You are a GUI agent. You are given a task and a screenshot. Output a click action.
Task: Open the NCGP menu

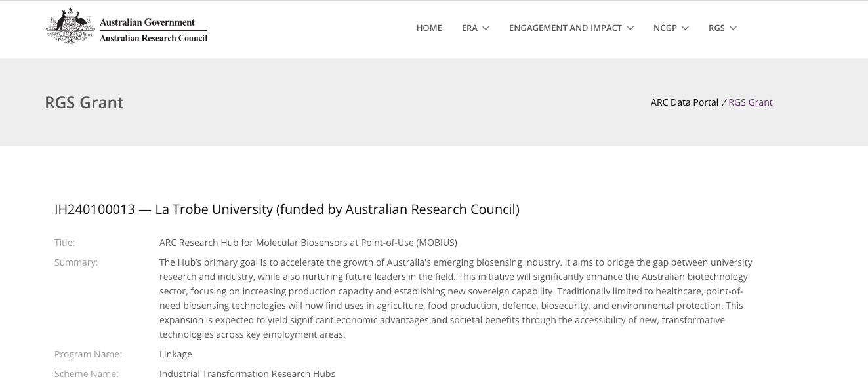[x=665, y=28]
